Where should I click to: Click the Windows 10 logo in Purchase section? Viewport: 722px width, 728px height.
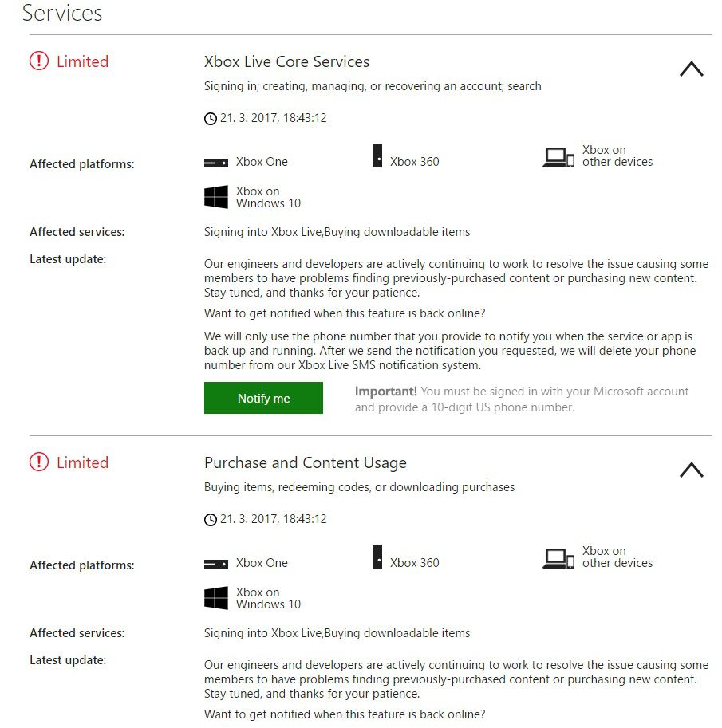coord(216,598)
